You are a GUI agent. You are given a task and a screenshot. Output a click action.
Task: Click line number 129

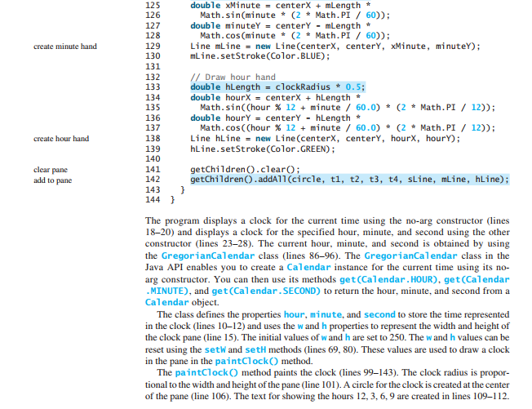point(153,47)
